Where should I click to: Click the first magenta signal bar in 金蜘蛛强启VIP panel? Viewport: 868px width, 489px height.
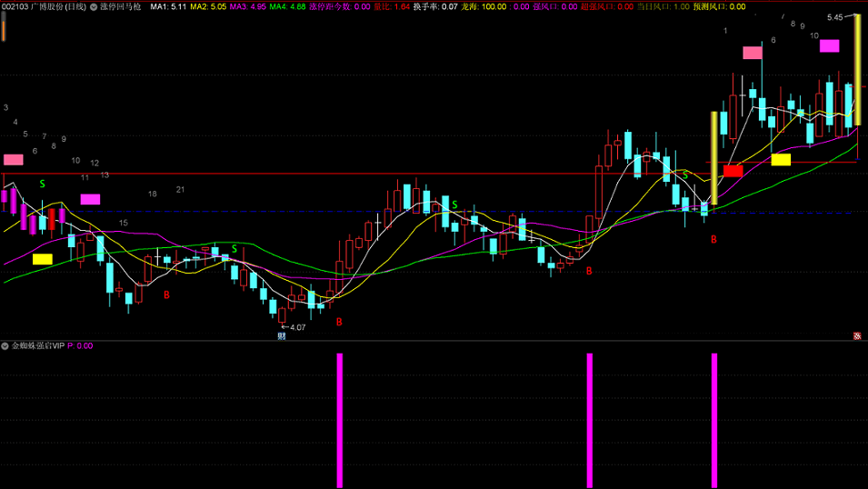coord(340,420)
